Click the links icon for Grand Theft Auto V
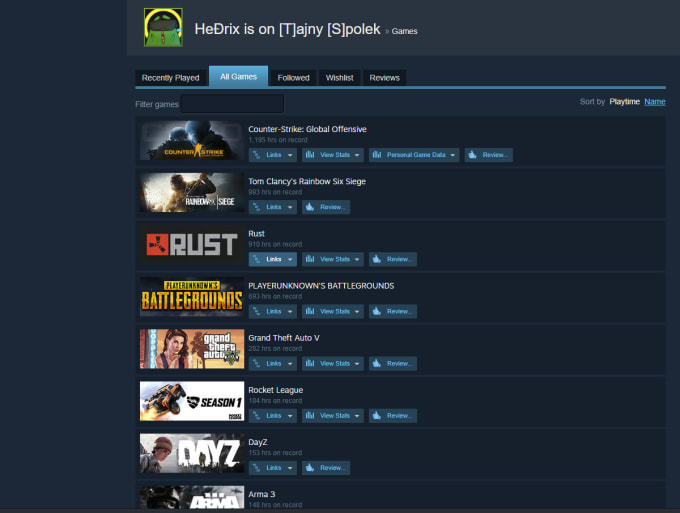 [x=256, y=363]
